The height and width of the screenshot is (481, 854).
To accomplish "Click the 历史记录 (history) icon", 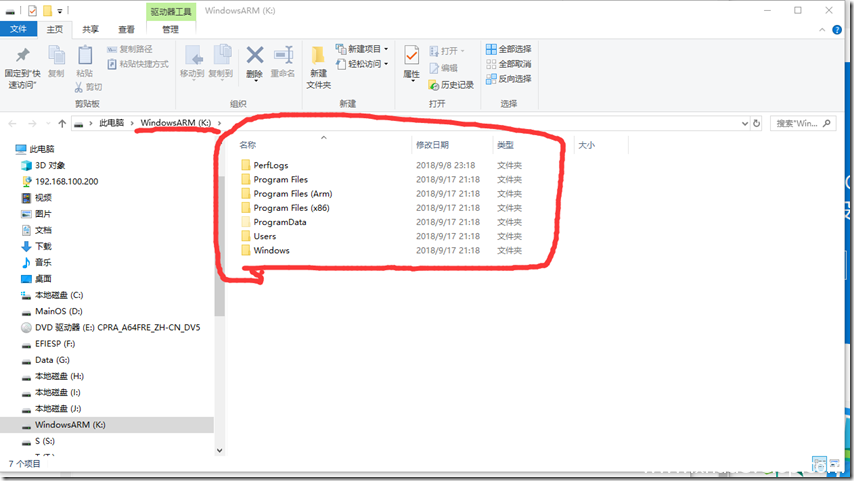I will tap(434, 85).
